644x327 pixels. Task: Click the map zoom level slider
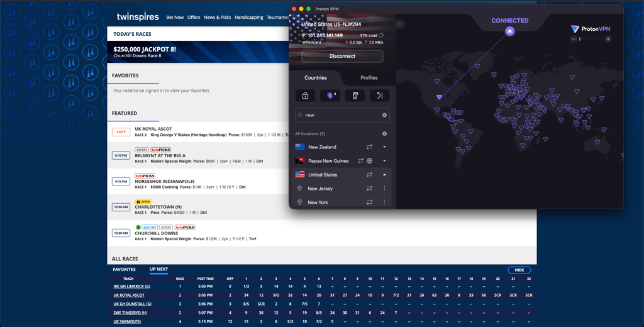591,39
